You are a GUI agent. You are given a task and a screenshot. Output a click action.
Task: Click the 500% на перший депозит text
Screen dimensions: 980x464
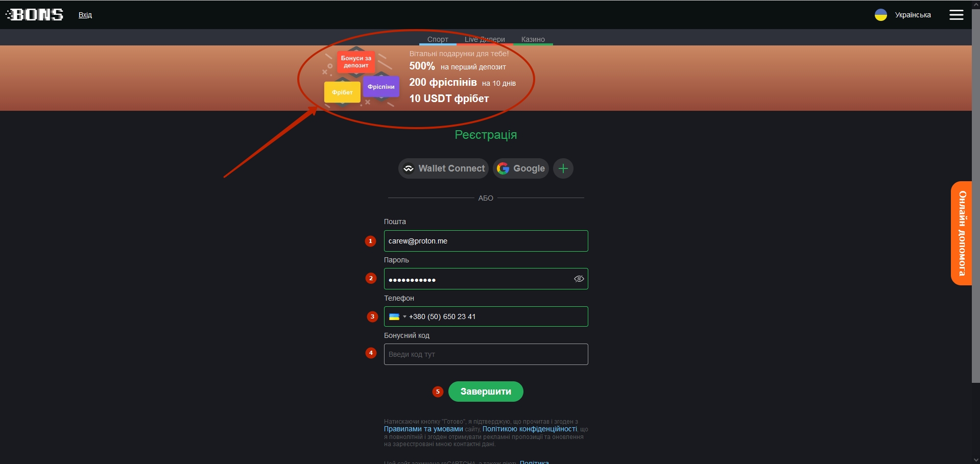[458, 66]
